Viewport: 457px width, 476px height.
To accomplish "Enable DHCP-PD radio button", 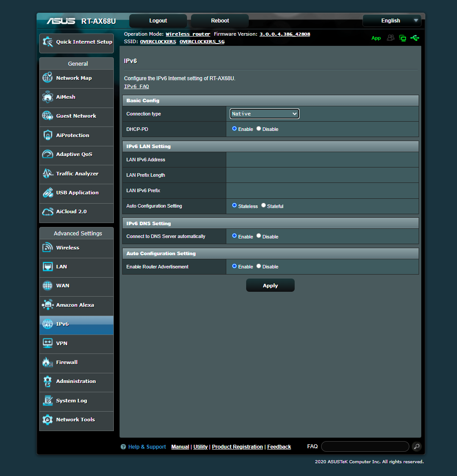I will pyautogui.click(x=234, y=129).
